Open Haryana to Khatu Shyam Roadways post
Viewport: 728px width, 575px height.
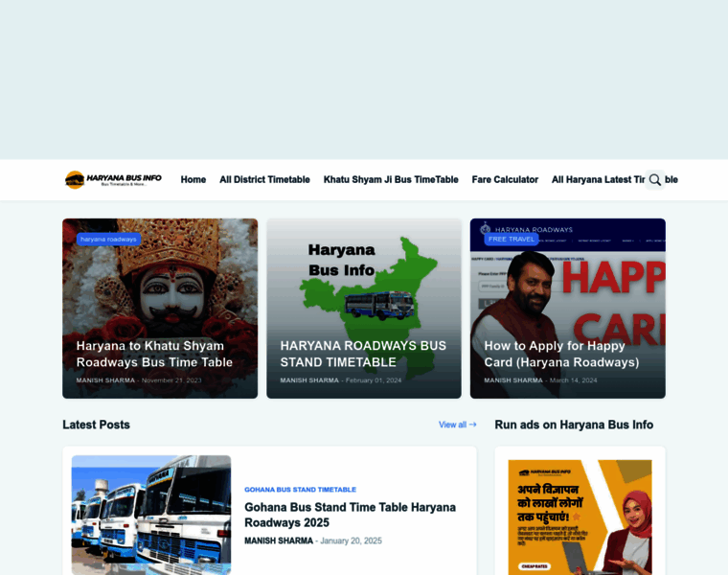(x=154, y=354)
